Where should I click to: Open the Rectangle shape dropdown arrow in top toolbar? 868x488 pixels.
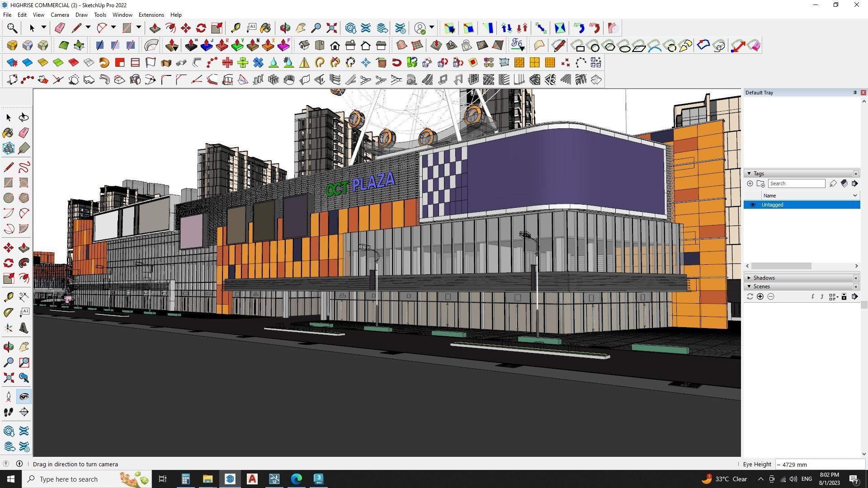coord(139,28)
